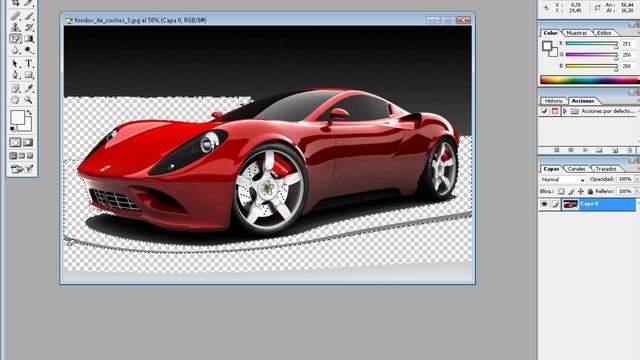Select the Eyedropper tool
Viewport: 640px width, 360px height.
29,88
